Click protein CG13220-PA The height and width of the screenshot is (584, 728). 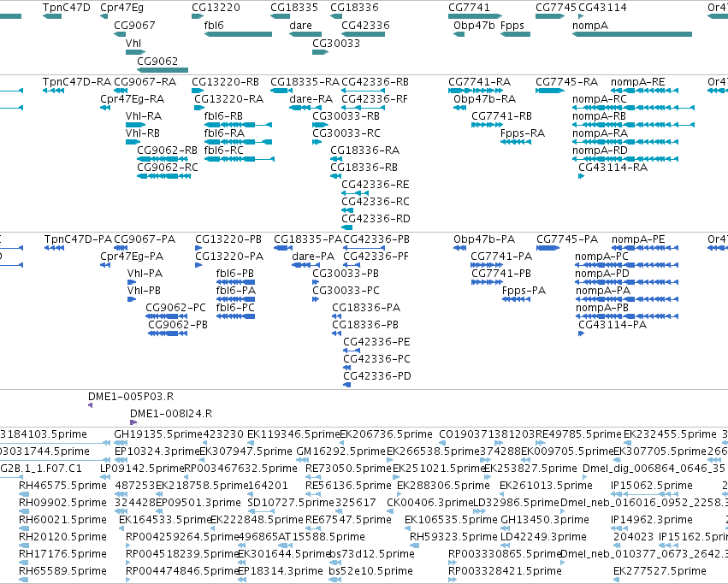(x=229, y=257)
